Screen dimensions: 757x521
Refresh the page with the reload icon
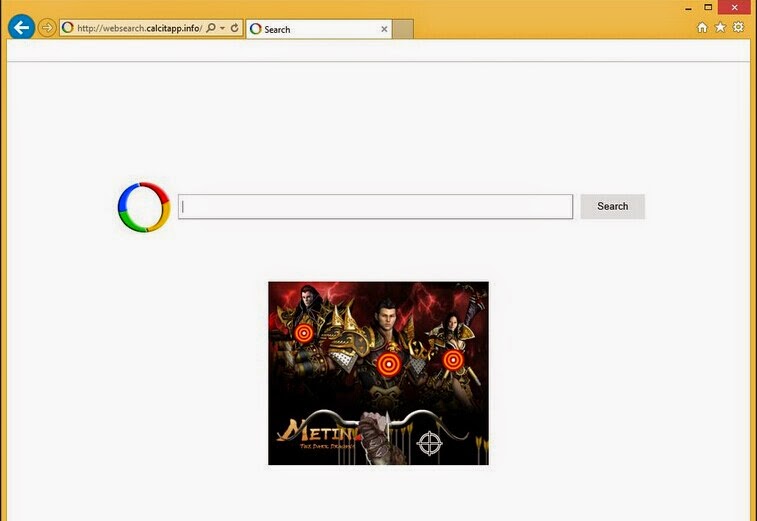pos(235,28)
